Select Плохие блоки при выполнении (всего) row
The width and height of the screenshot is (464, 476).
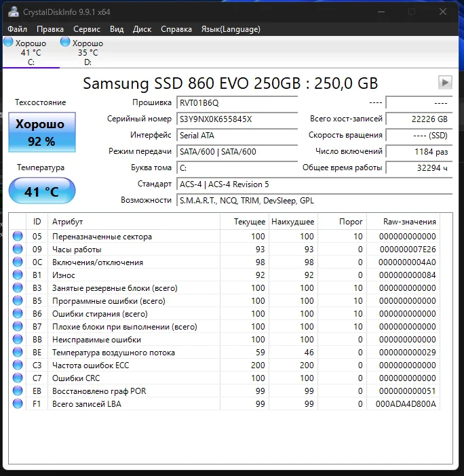225,326
